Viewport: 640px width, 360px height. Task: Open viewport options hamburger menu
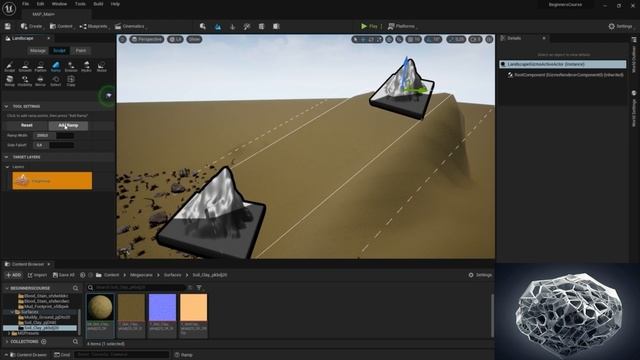click(x=122, y=39)
